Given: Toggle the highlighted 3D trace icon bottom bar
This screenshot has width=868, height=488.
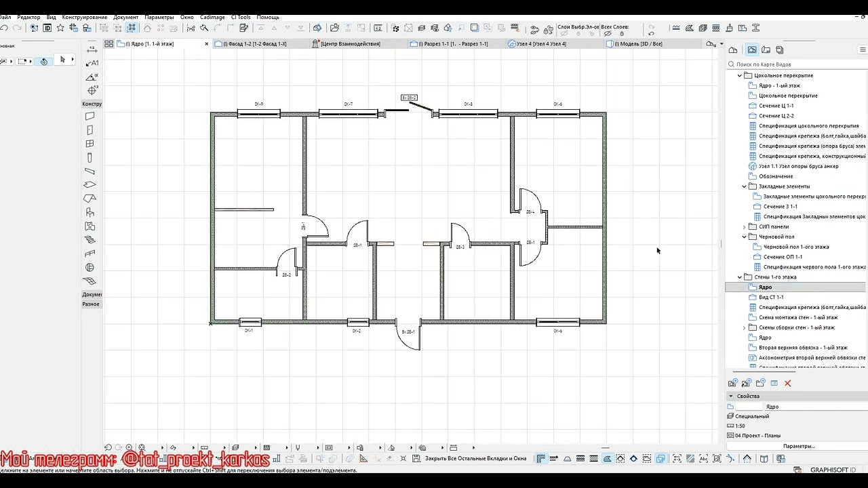Looking at the screenshot, I should pos(660,459).
